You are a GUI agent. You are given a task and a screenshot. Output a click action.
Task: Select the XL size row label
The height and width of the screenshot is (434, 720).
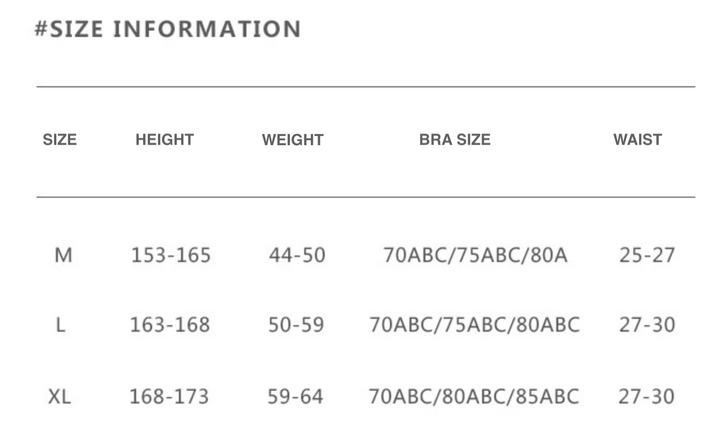(x=60, y=397)
